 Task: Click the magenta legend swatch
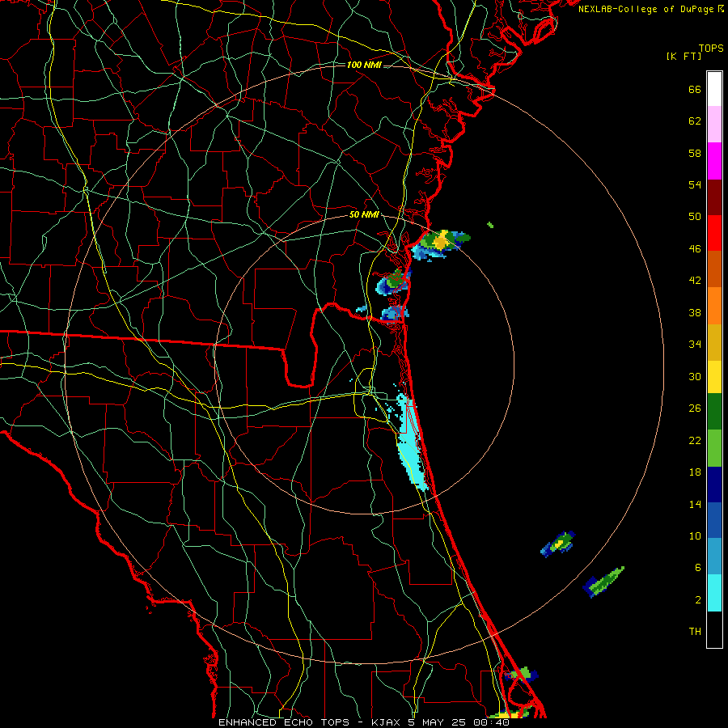714,161
